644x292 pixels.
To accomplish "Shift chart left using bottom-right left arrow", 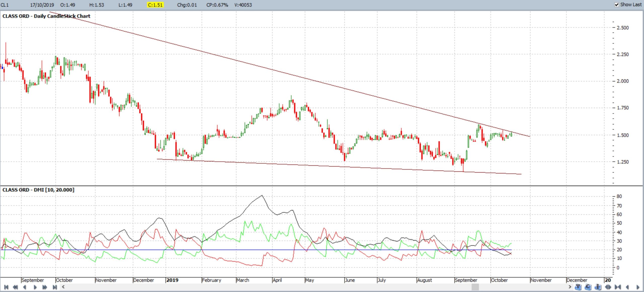I will coord(627,287).
